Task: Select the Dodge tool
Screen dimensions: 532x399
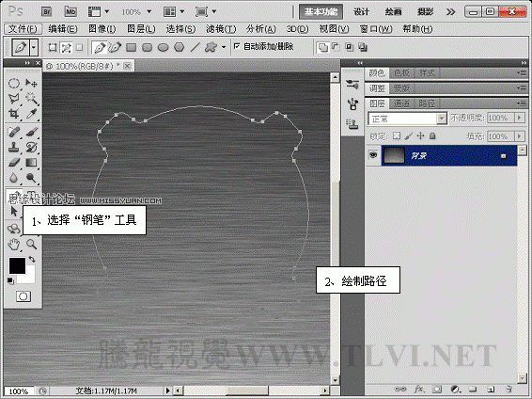Action: 31,178
